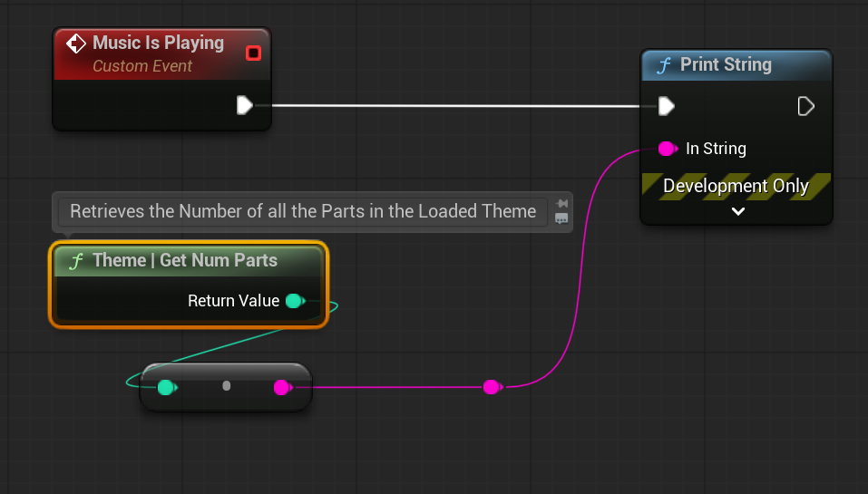Expand Print String advanced options chevron
The height and width of the screenshot is (494, 868).
pos(737,211)
